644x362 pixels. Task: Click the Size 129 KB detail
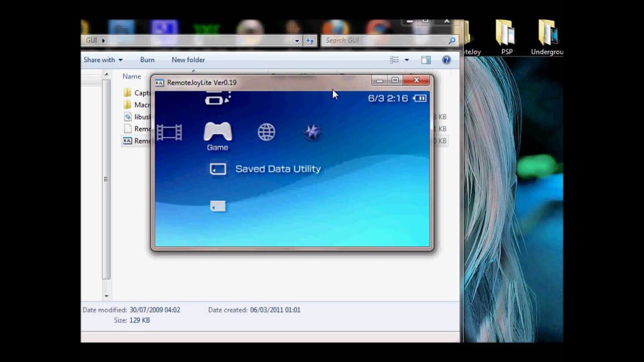pos(132,320)
